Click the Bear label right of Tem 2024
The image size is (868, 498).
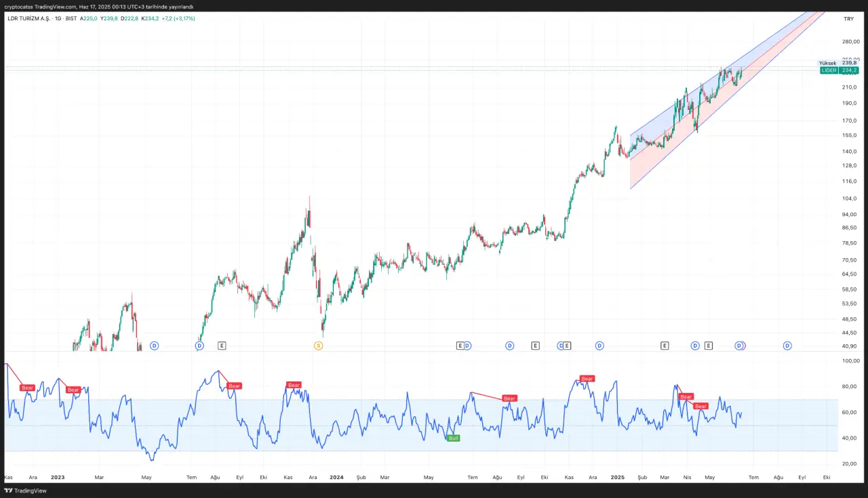pyautogui.click(x=509, y=398)
